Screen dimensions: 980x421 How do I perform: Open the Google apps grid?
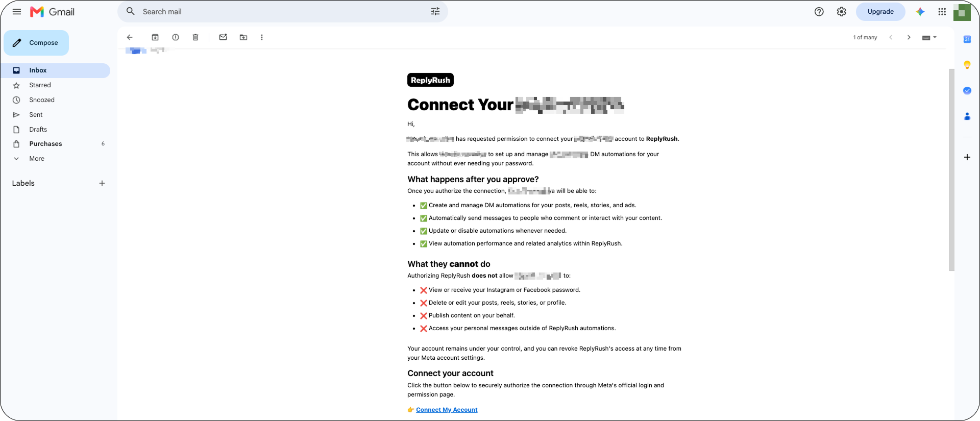click(x=942, y=12)
